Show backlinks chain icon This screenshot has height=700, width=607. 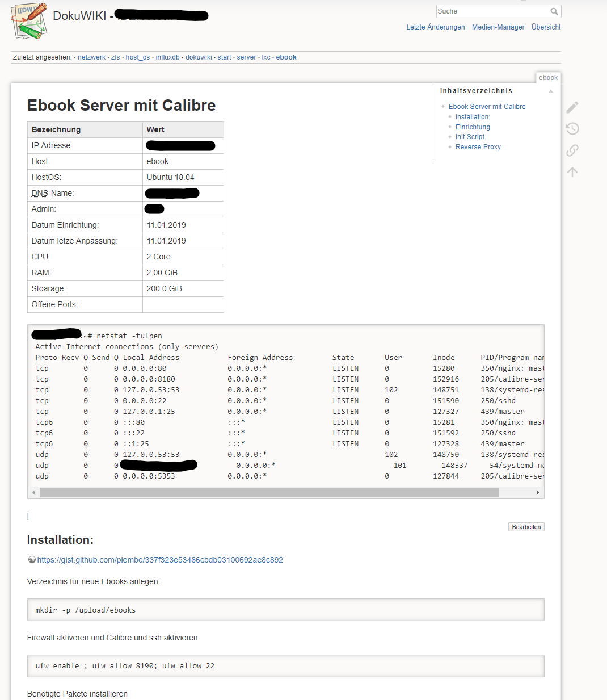[572, 150]
